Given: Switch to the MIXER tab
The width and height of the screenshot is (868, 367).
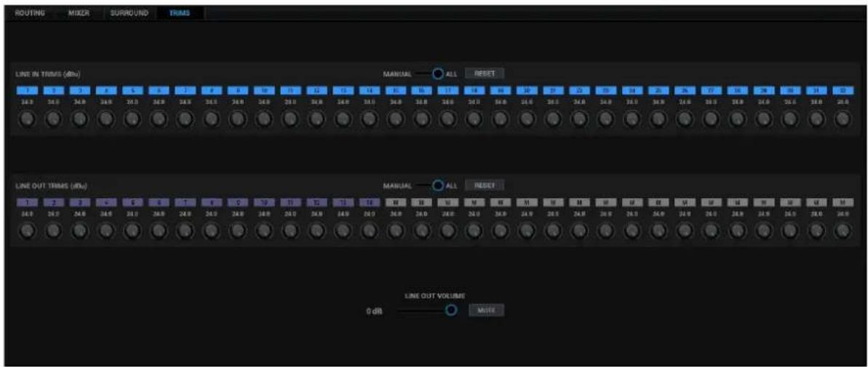Looking at the screenshot, I should (x=79, y=12).
